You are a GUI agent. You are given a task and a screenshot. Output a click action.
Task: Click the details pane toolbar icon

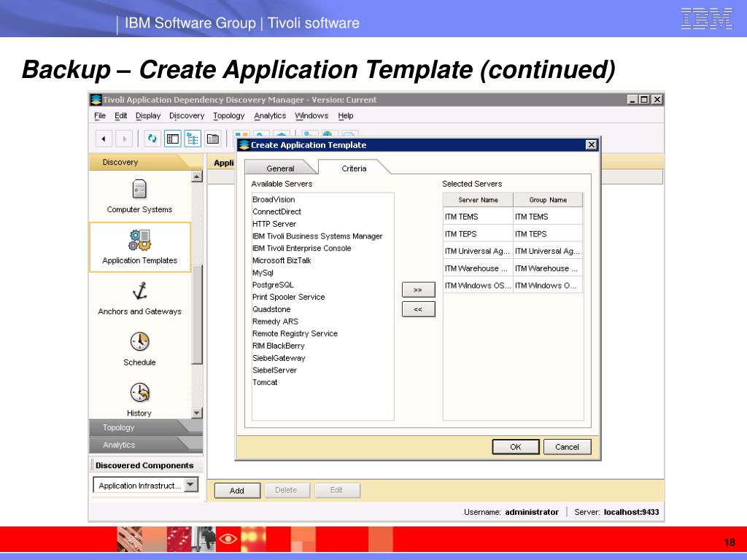(213, 139)
